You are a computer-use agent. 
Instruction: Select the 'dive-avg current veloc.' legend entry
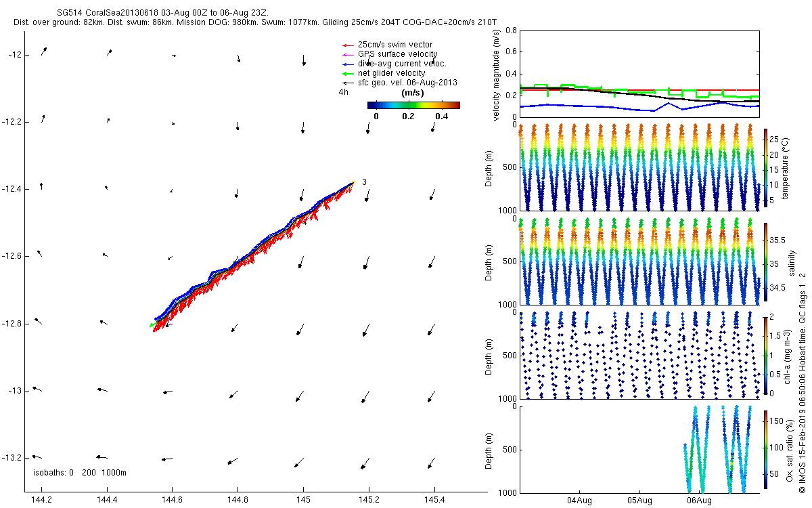coord(402,64)
